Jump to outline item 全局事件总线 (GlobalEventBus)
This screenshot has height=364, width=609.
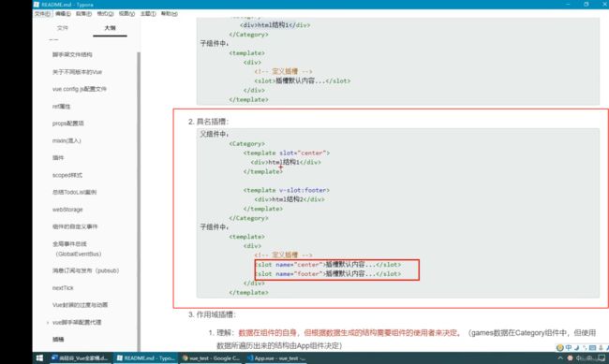click(x=77, y=249)
